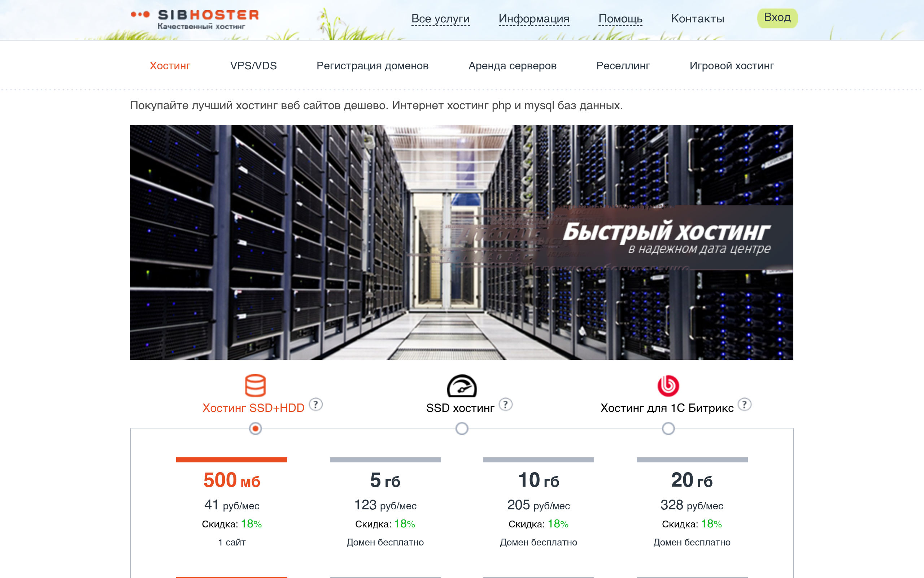Click the 328 руб/мес price

coord(692,505)
